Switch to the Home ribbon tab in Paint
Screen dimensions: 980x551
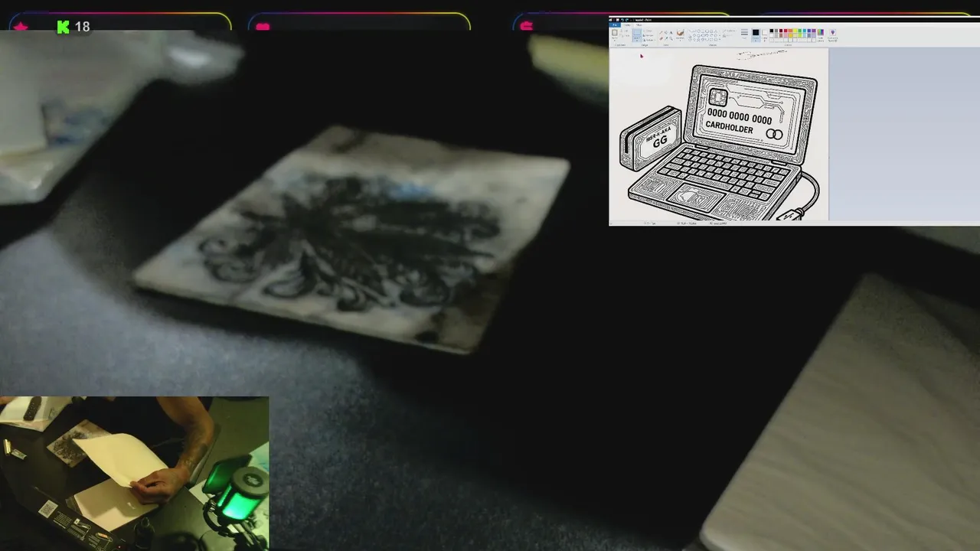point(627,24)
